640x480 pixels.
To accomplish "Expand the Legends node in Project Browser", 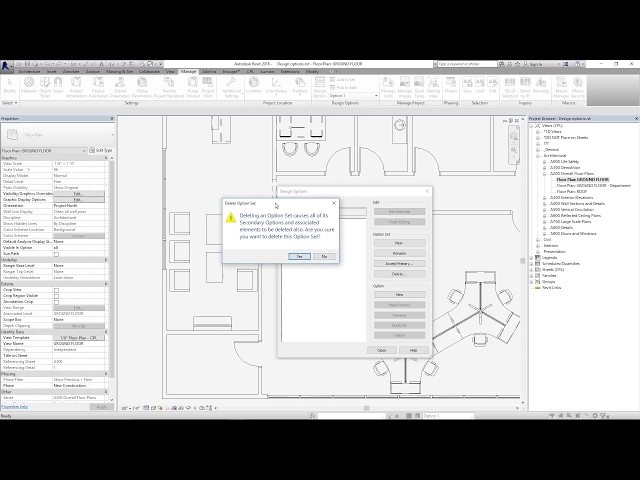I will [531, 258].
